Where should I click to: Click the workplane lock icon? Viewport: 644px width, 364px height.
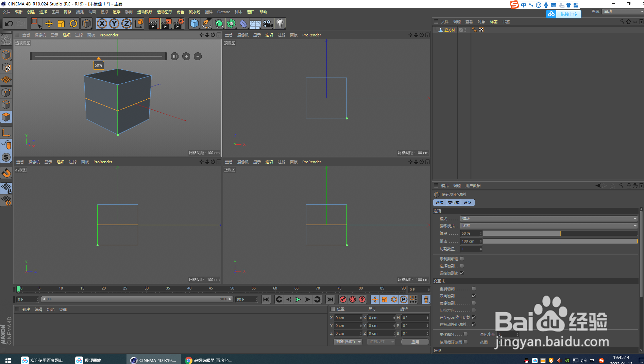pyautogui.click(x=6, y=188)
